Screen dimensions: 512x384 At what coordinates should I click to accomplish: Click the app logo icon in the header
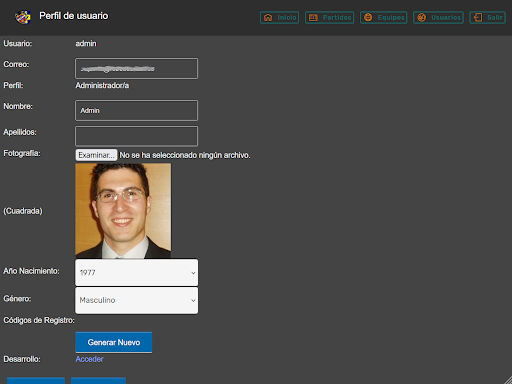(x=23, y=17)
